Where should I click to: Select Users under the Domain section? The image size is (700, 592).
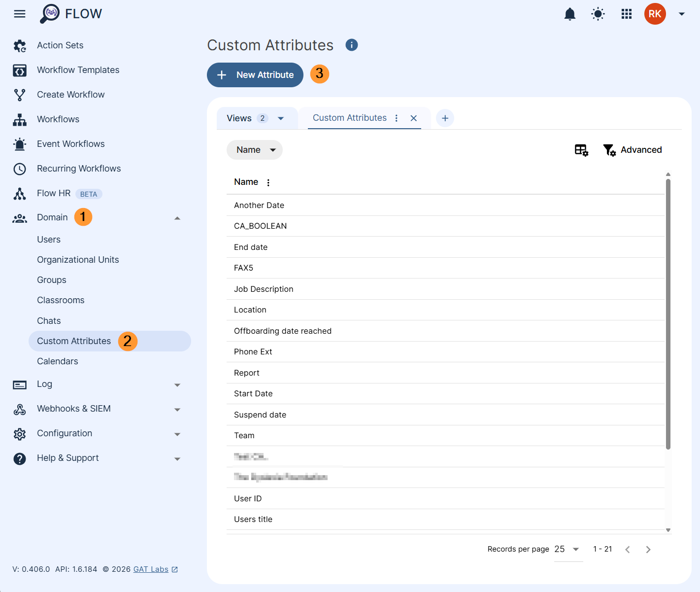[49, 240]
